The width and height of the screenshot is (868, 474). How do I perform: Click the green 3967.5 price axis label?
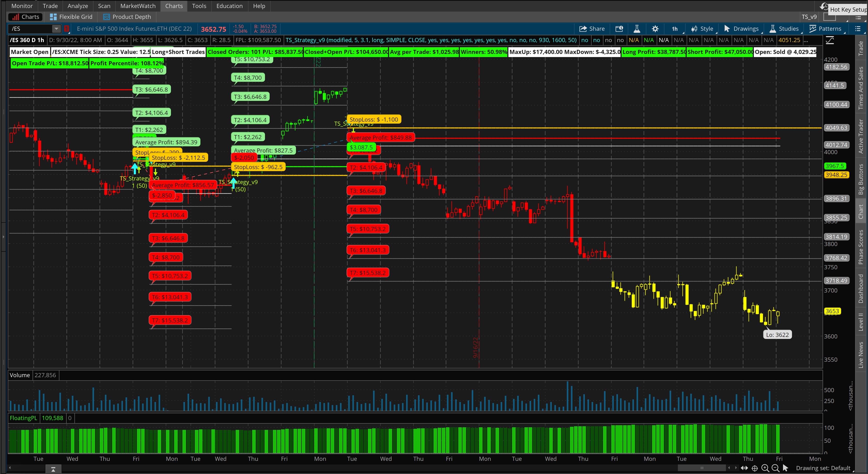tap(834, 166)
